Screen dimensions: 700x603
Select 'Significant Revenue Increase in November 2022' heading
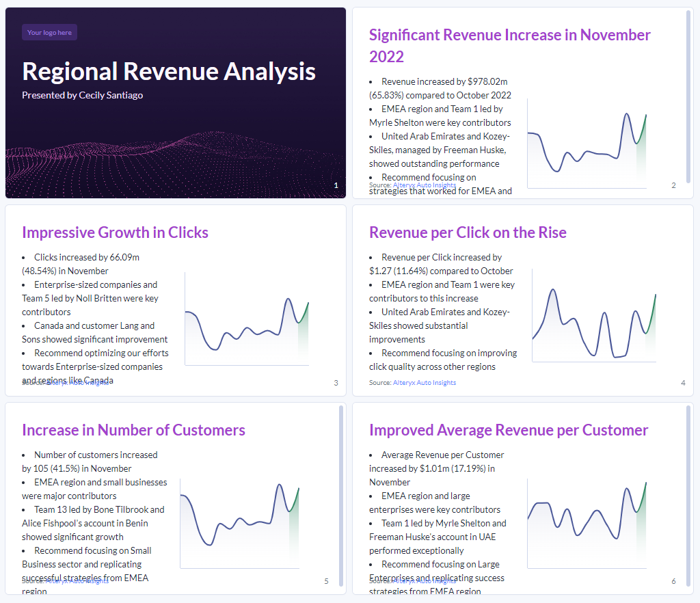[x=509, y=46]
